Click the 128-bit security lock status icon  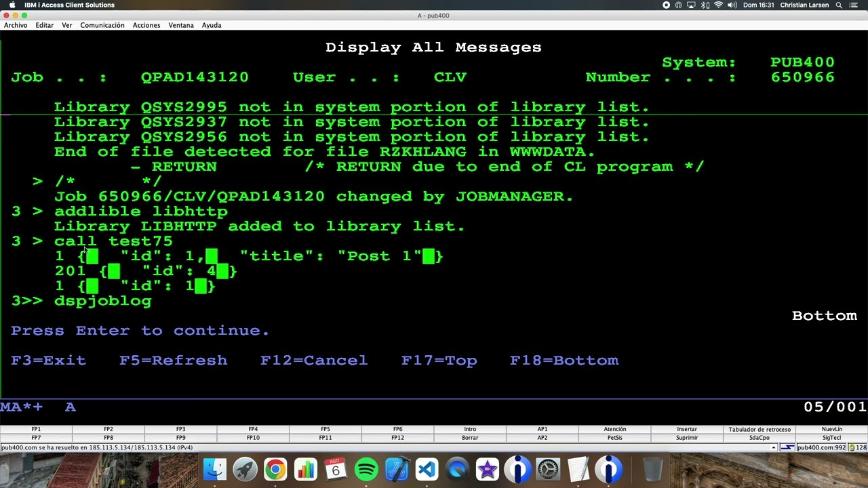tap(858, 447)
